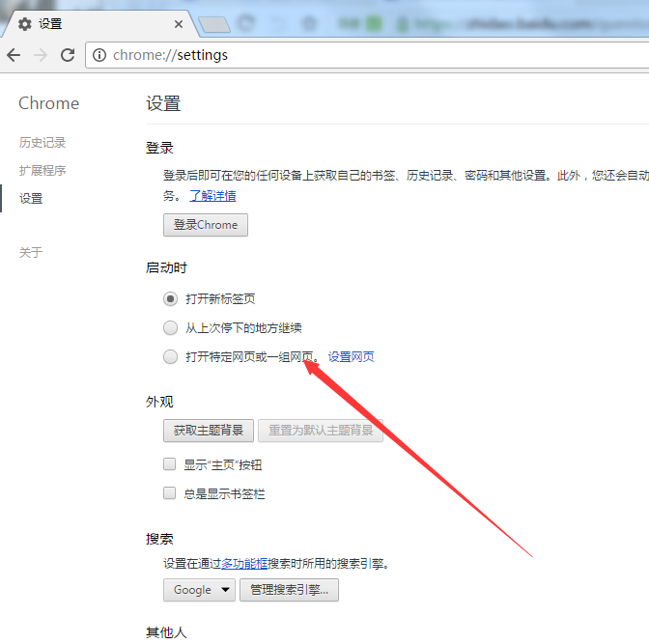Screen dimensions: 649x644
Task: Click the browser back arrow
Action: [x=14, y=55]
